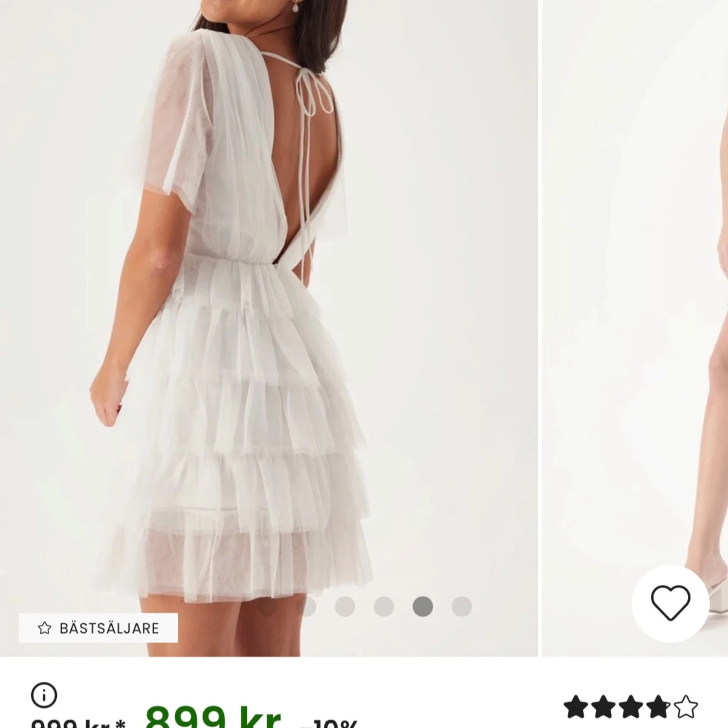The image size is (728, 728).
Task: Click the -10% discount label
Action: point(329,723)
